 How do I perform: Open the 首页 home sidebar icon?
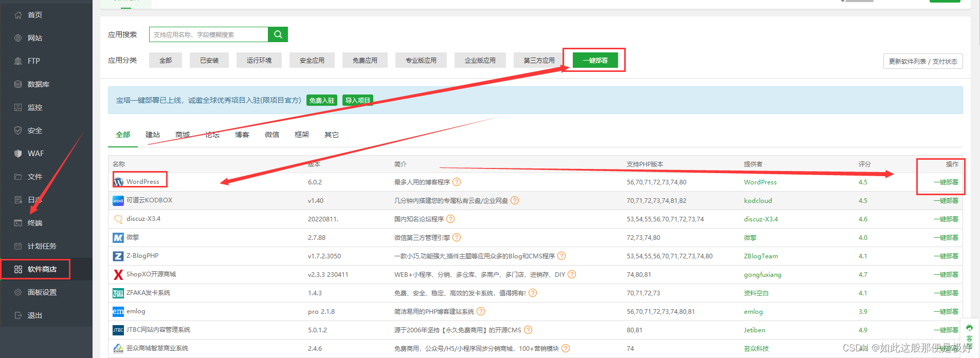click(18, 15)
